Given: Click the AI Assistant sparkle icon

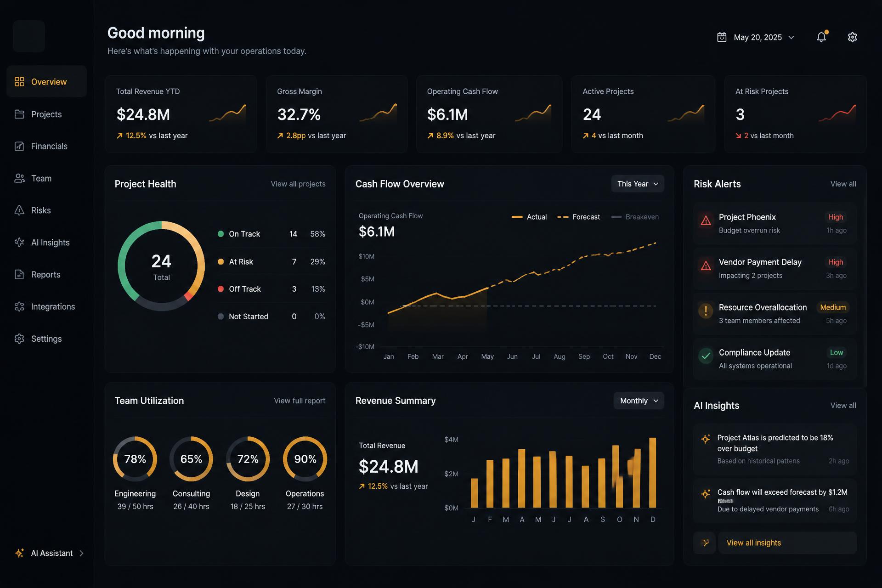Looking at the screenshot, I should [x=19, y=553].
